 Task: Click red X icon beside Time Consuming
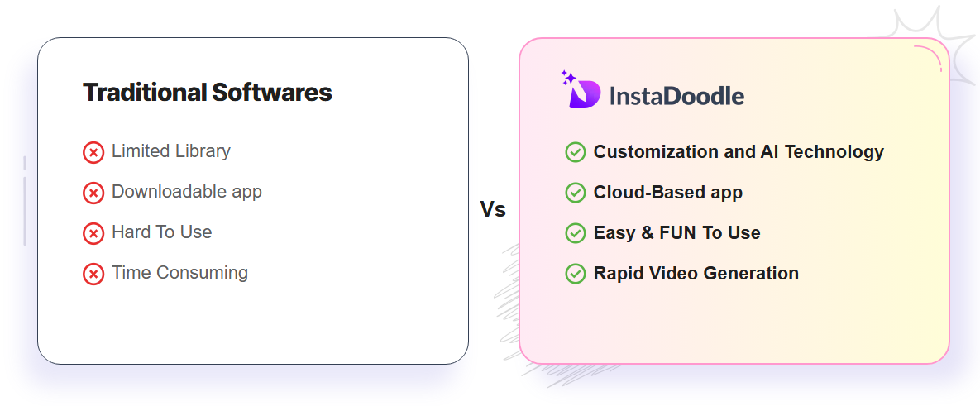tap(93, 274)
